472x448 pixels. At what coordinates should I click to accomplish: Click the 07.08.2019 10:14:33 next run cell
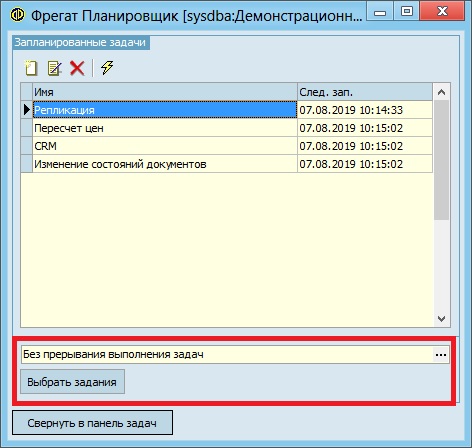(365, 110)
